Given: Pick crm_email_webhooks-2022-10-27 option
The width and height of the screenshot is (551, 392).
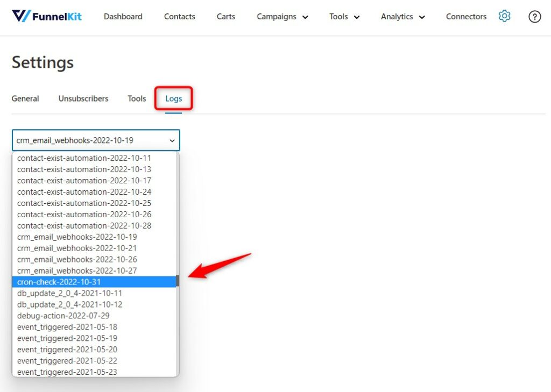Looking at the screenshot, I should pos(94,270).
